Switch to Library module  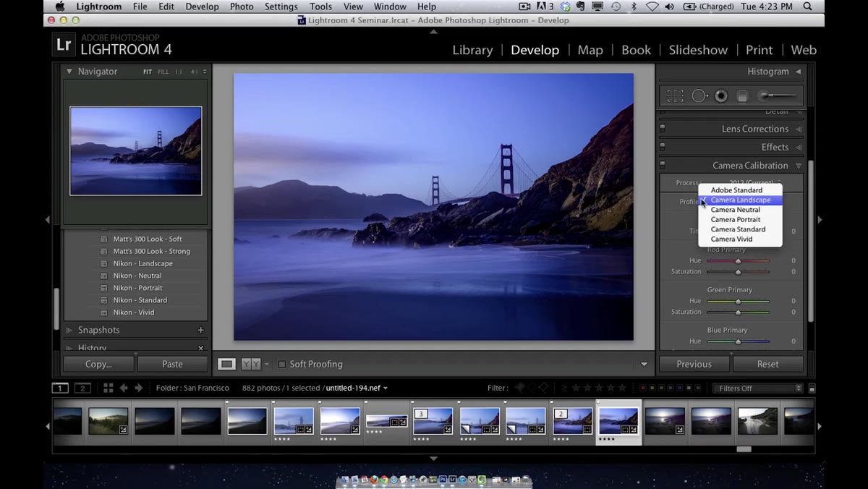[x=472, y=50]
